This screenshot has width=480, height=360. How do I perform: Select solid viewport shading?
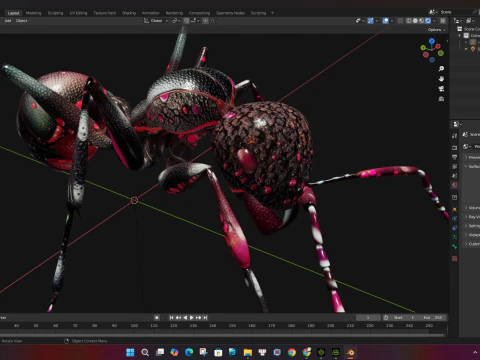pos(415,21)
